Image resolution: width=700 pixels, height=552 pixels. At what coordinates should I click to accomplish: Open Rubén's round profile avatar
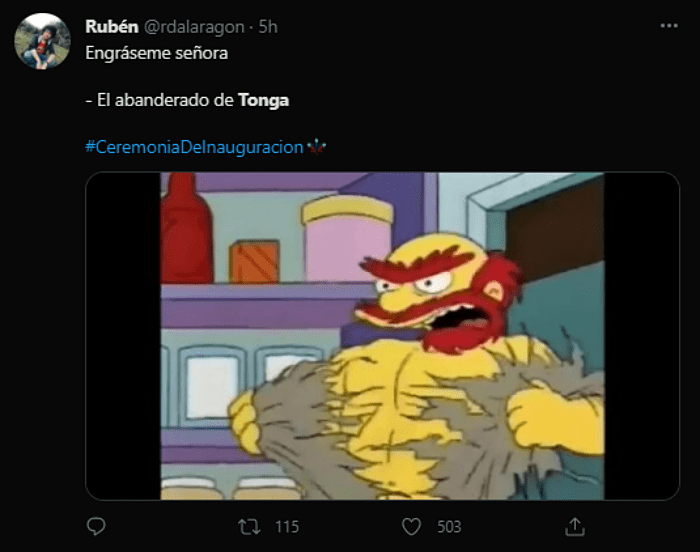pyautogui.click(x=42, y=41)
